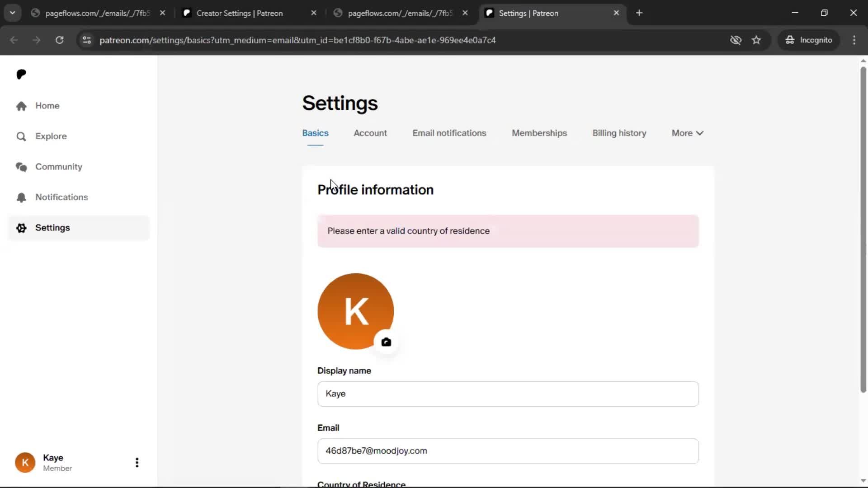Image resolution: width=868 pixels, height=488 pixels.
Task: Close the Settings | Patreon tab
Action: click(616, 13)
